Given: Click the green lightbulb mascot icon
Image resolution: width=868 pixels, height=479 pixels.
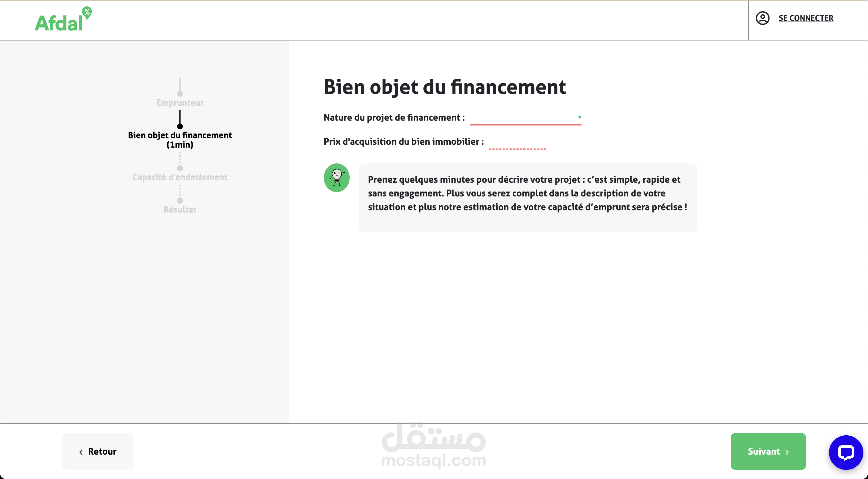Looking at the screenshot, I should pos(336,178).
